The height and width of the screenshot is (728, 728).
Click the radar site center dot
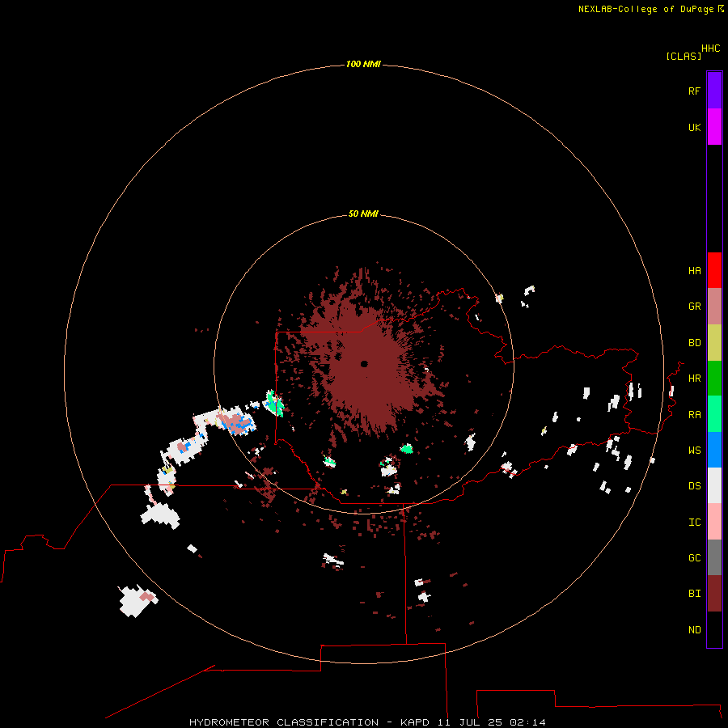(364, 364)
